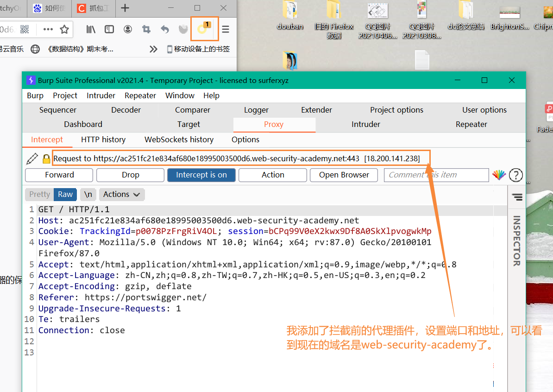Open the dc论文总结 desktop folder
Viewport: 553px width, 392px height.
(465, 16)
